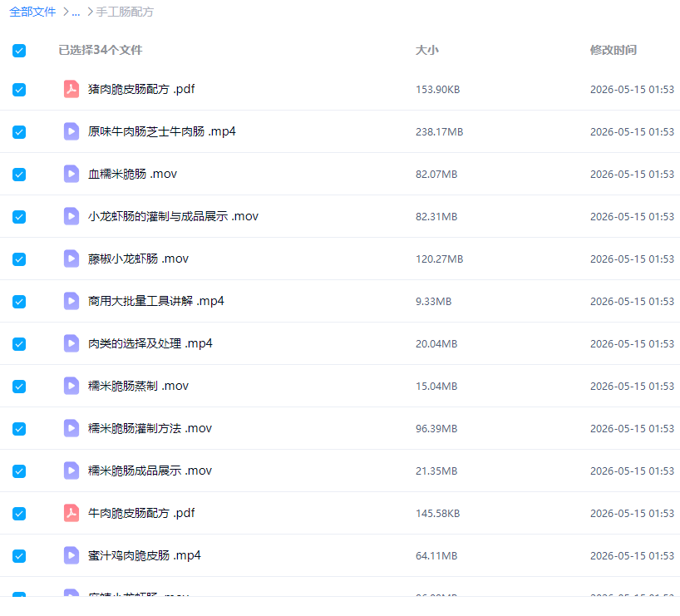680x616 pixels.
Task: Uncheck the 糯米脆肠成品展示 .mov checkbox
Action: 19,471
